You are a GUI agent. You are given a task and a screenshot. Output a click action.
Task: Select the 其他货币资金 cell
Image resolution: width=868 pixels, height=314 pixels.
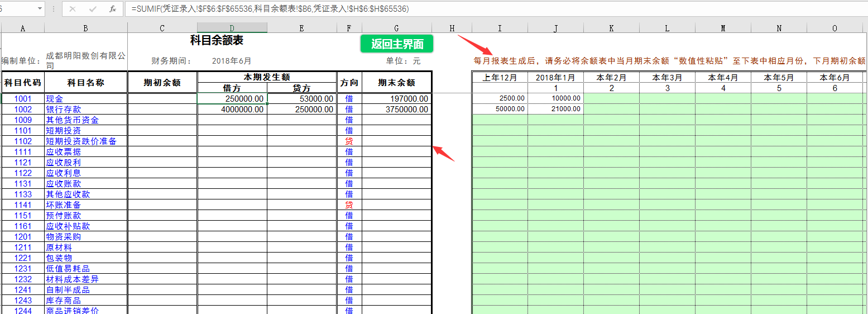(x=86, y=120)
